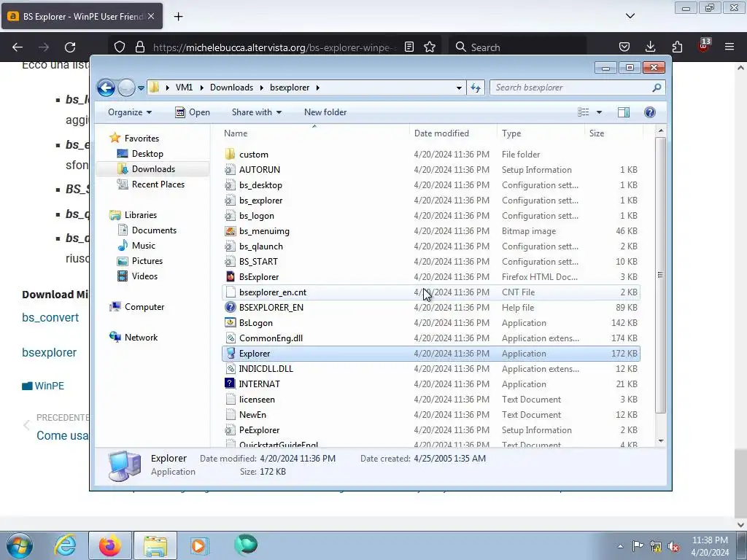The height and width of the screenshot is (560, 747).
Task: Select the Downloads breadcrumb segment
Action: (231, 87)
